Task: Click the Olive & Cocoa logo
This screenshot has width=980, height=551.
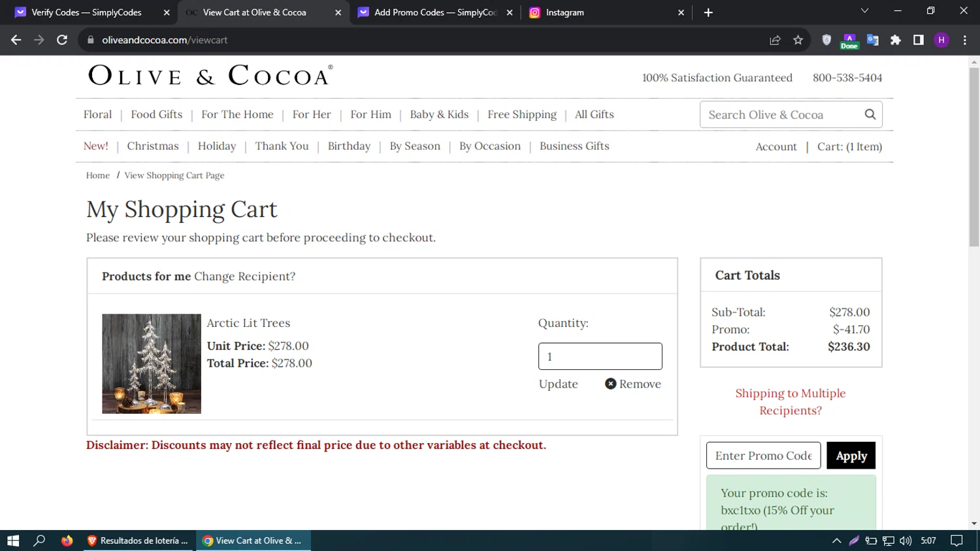Action: 210,76
